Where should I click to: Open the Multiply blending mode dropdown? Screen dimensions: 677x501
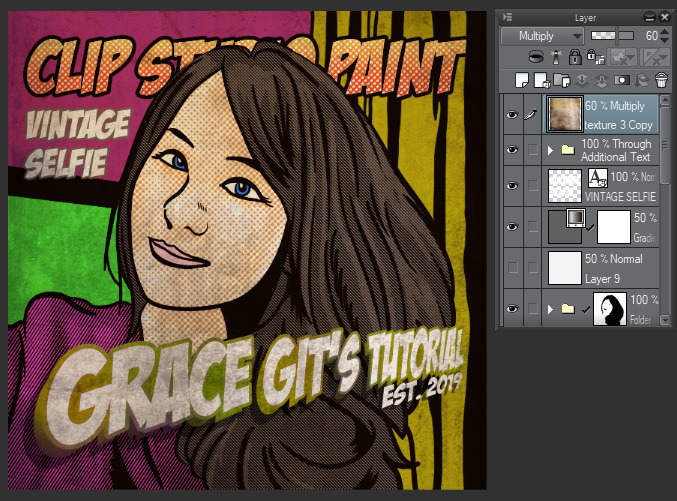click(x=542, y=35)
